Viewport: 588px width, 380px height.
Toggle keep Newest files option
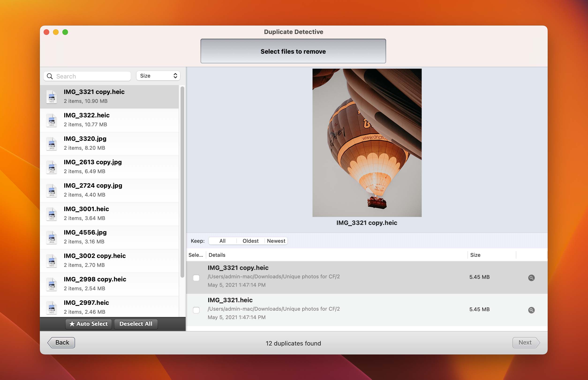point(276,240)
